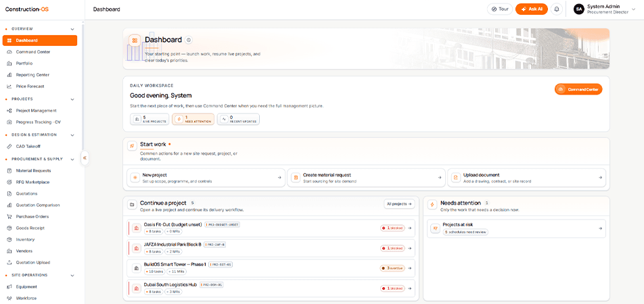Click the 5 Live Projects stat chip

tap(150, 120)
